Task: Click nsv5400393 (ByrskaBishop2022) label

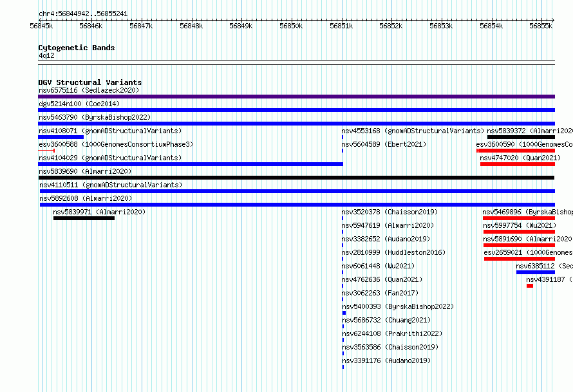Action: tap(398, 306)
